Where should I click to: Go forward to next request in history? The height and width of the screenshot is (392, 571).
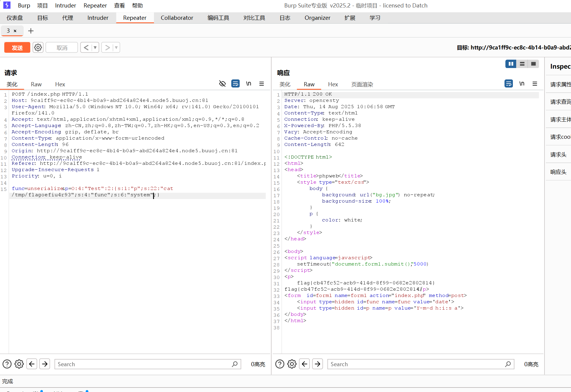[107, 47]
